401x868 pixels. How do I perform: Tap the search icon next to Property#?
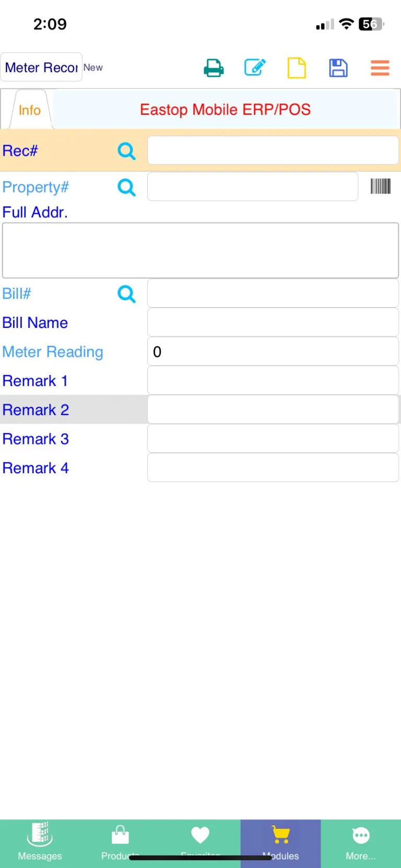point(126,187)
